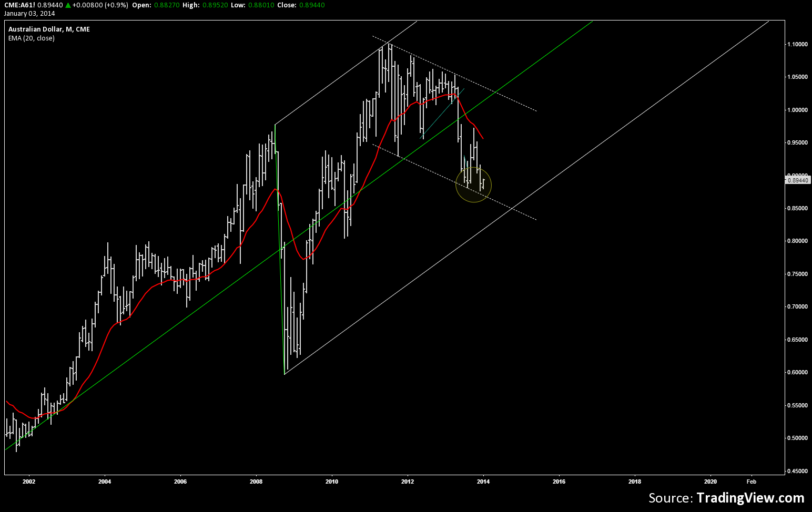Click the 2018 time axis label

(635, 482)
